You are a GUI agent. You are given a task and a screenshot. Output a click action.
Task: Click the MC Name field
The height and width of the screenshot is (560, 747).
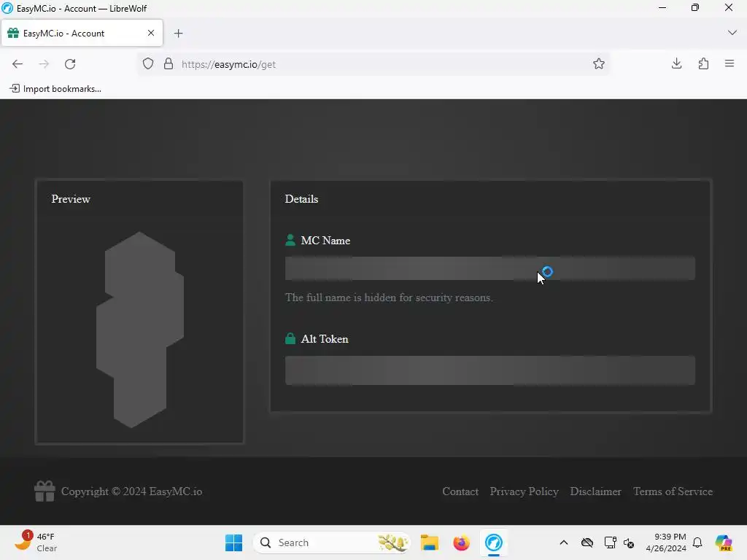point(489,268)
